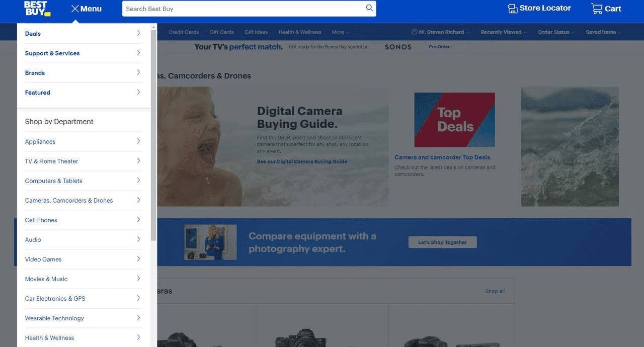
Task: Open the Store Locator
Action: (x=539, y=8)
